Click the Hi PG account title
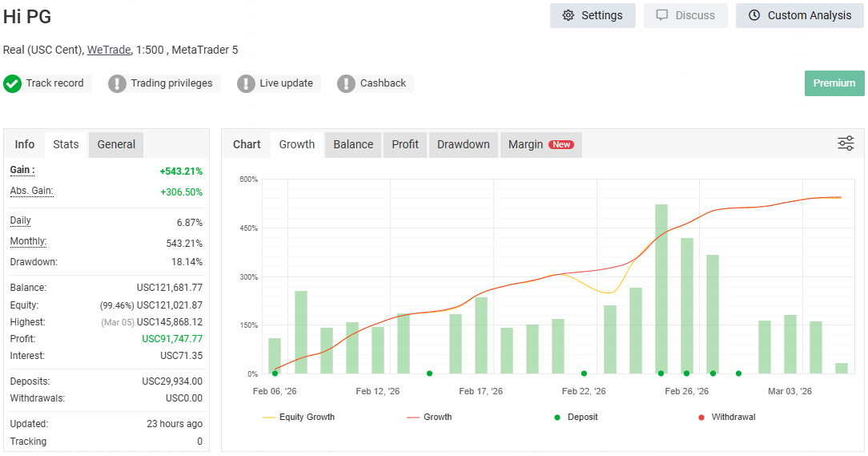Viewport: 868px width, 456px height. [27, 17]
